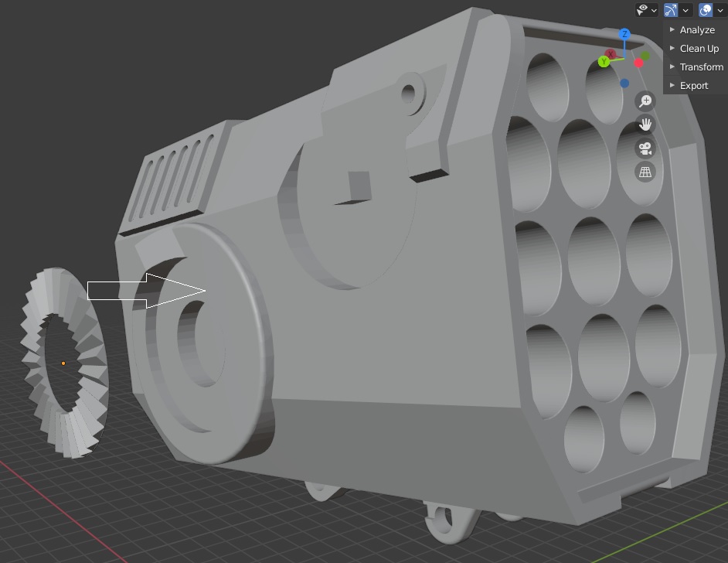Open the Transform submenu
The height and width of the screenshot is (563, 728).
pyautogui.click(x=702, y=67)
